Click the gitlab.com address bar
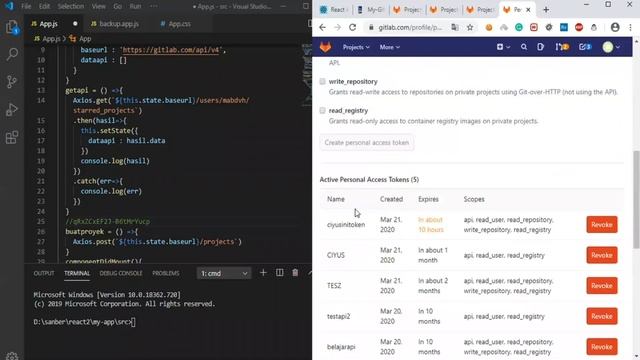Screen dimensions: 640x360 [410, 27]
